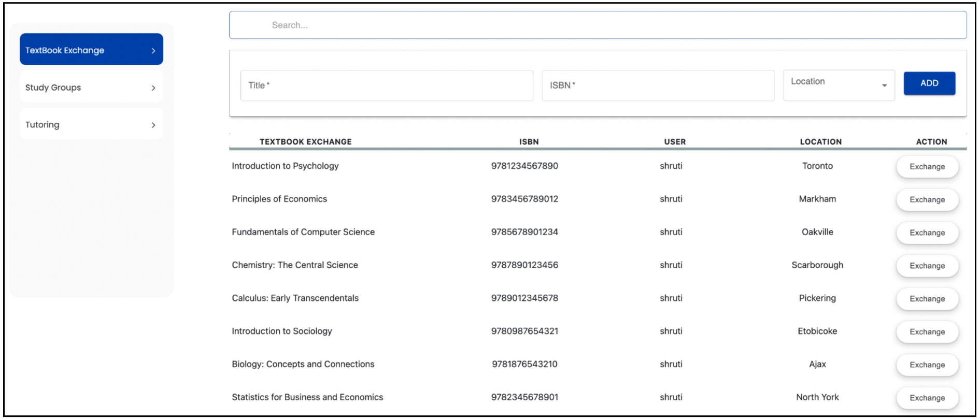Exchange Calculus: Early Transcendentals book
This screenshot has height=420, width=980.
(x=927, y=299)
